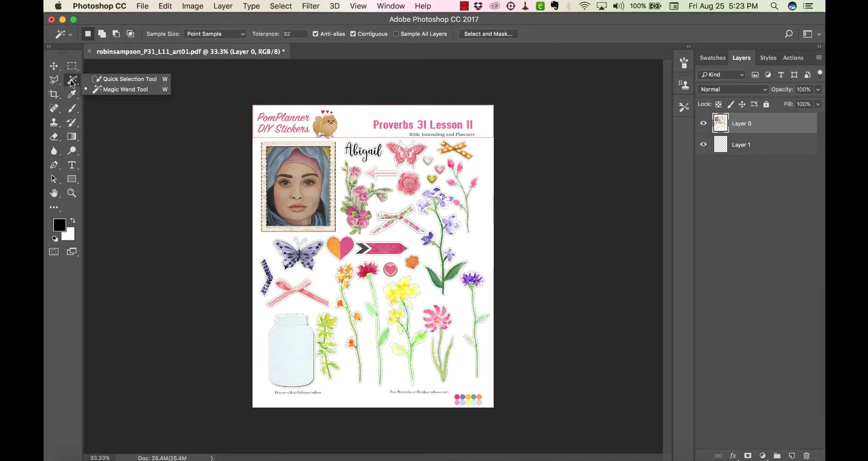868x461 pixels.
Task: Select the Move tool
Action: (54, 66)
